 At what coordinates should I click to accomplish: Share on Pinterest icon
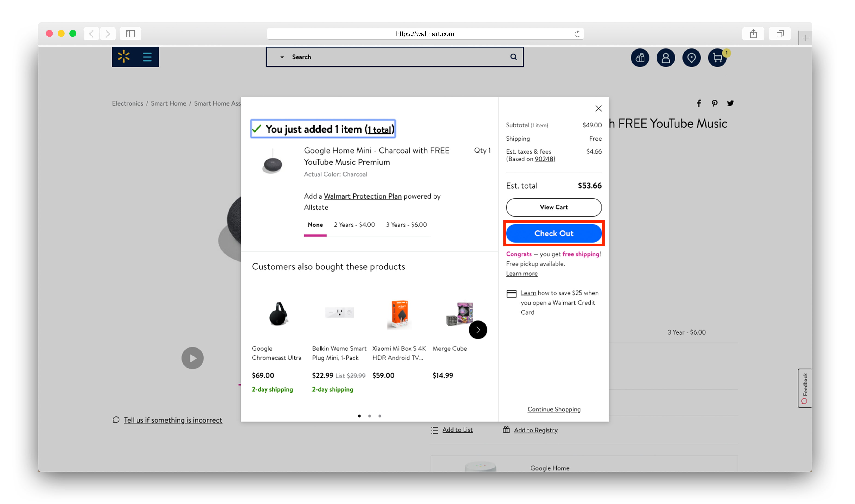click(x=714, y=103)
